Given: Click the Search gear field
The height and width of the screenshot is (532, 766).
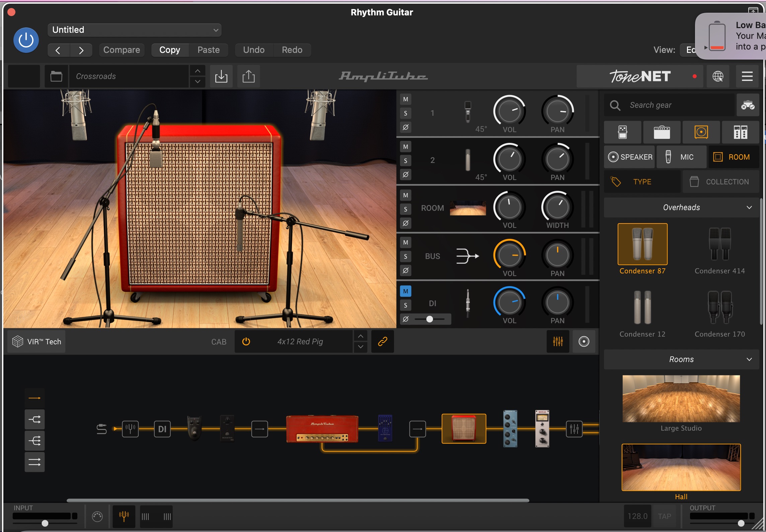Looking at the screenshot, I should tap(669, 105).
